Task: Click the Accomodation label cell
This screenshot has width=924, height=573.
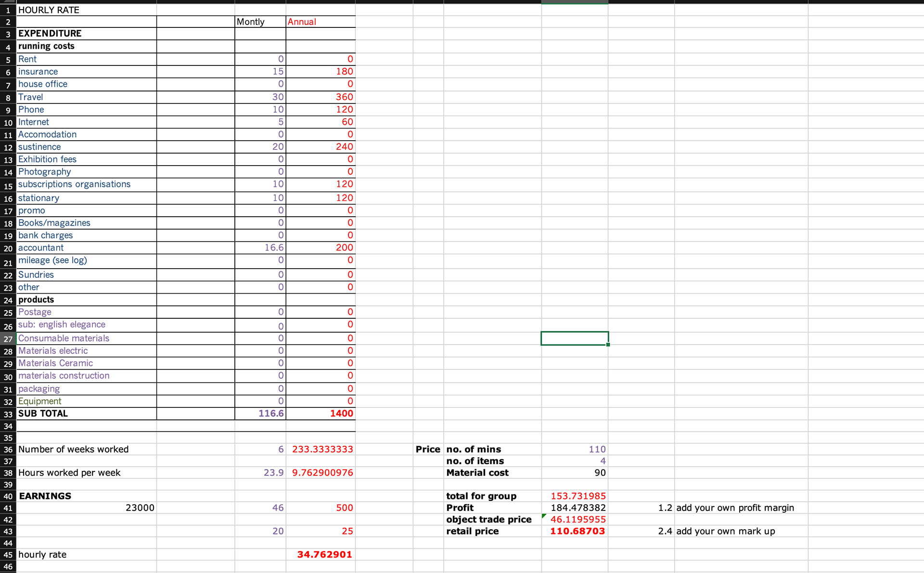Action: 87,135
